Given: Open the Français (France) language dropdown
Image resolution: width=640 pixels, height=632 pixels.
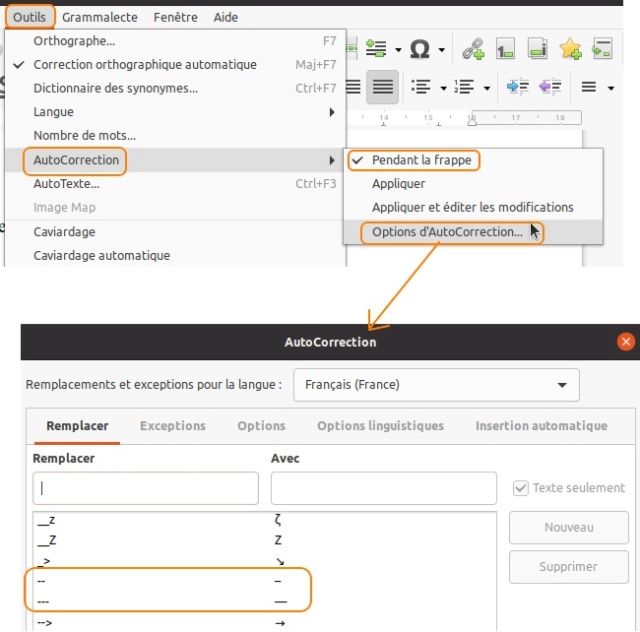Looking at the screenshot, I should point(436,385).
